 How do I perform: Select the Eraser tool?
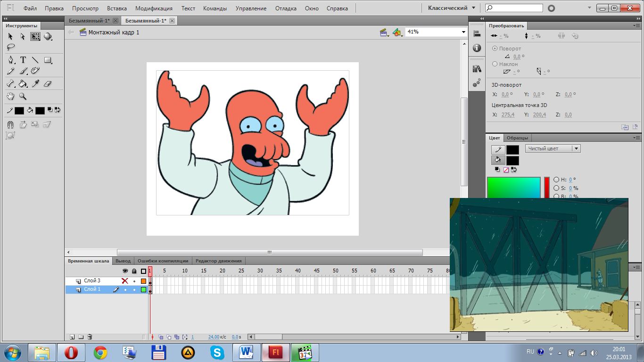click(48, 83)
